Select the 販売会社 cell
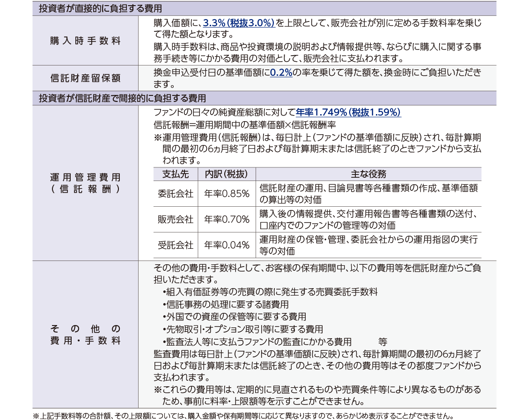Screen dimensions: 529x420 pos(176,219)
